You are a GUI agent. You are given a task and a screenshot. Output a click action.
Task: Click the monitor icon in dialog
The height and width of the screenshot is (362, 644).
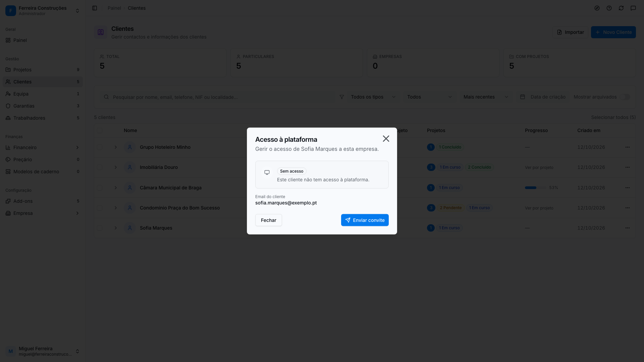[x=267, y=172]
